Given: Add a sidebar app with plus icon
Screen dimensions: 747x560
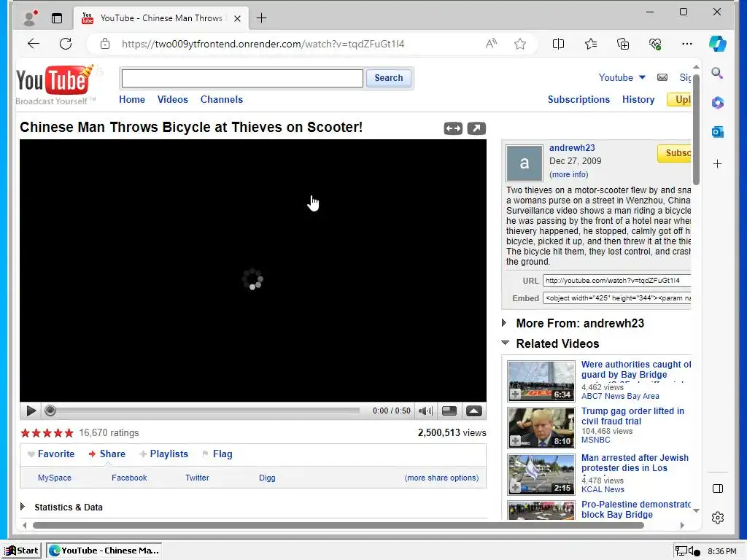Looking at the screenshot, I should pyautogui.click(x=718, y=164).
